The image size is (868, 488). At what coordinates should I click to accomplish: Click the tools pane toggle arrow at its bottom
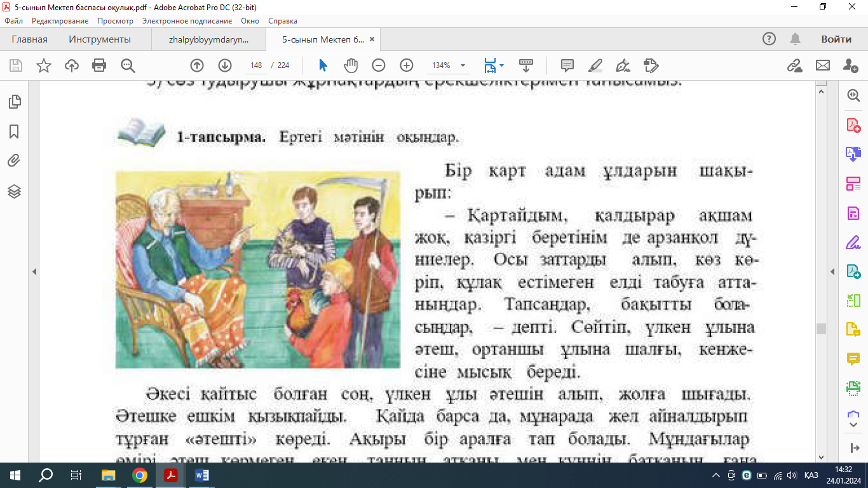tap(853, 448)
